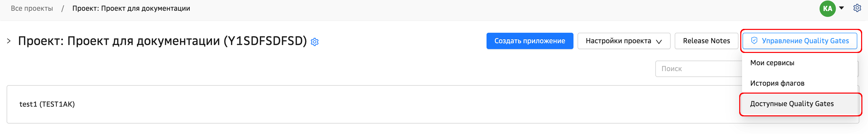Click the current project breadcrumb text

pyautogui.click(x=131, y=8)
